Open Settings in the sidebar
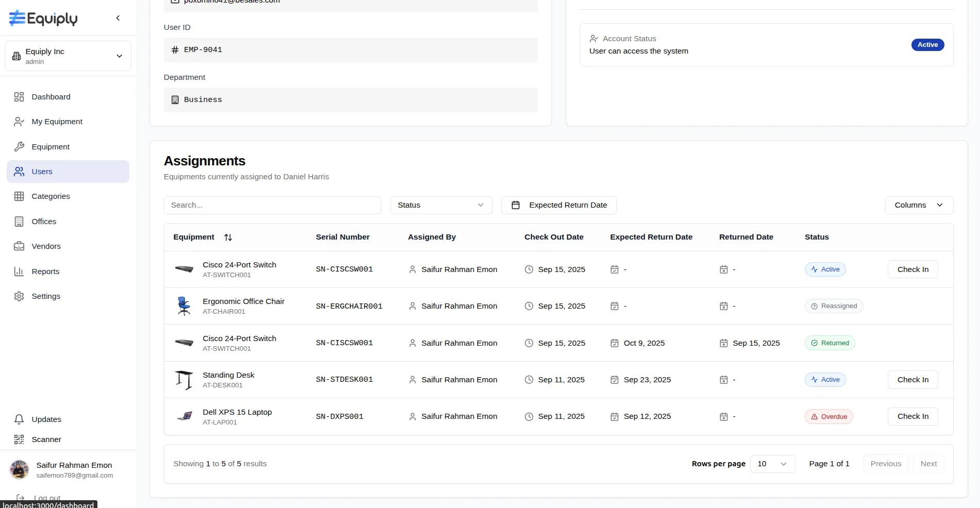The height and width of the screenshot is (508, 980). click(x=46, y=296)
